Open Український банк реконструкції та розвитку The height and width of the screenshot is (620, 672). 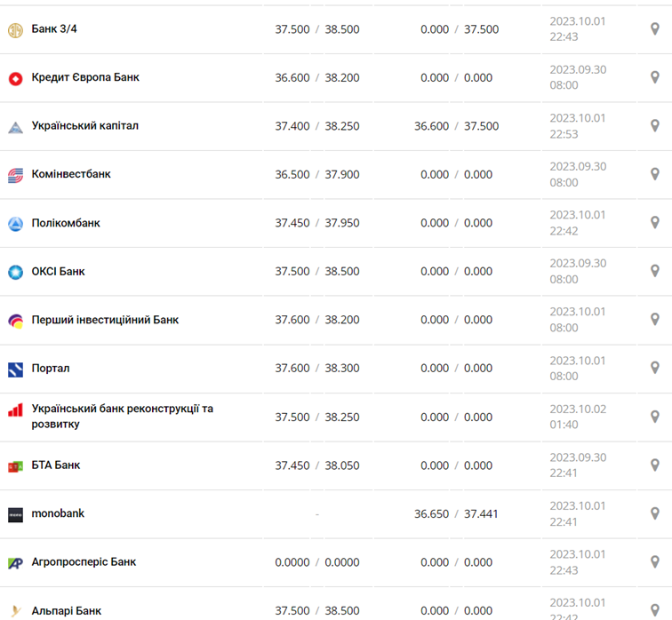122,417
